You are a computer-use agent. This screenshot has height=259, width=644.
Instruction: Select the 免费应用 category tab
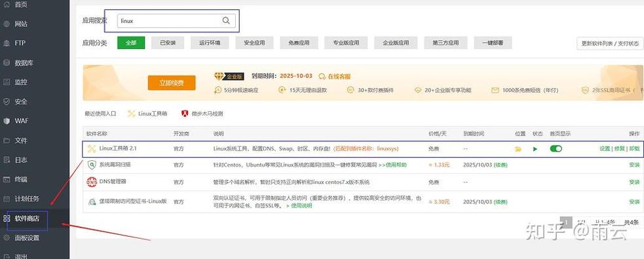point(299,43)
